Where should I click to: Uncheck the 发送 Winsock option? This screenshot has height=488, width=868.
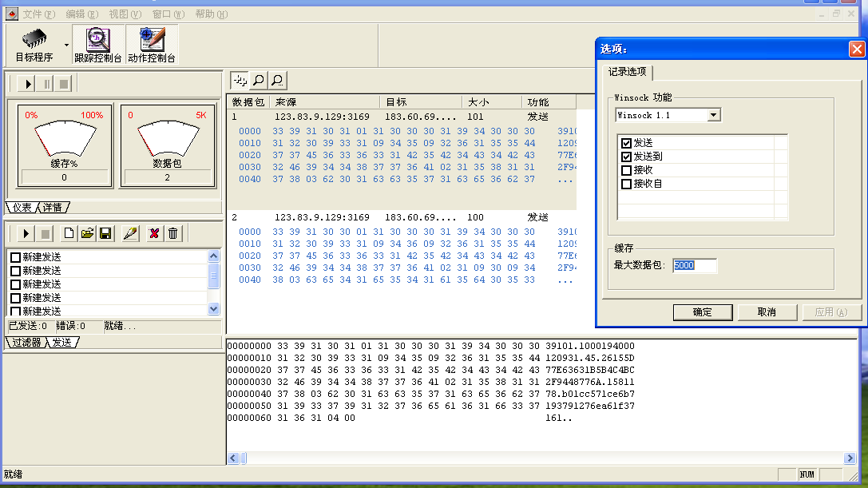627,143
